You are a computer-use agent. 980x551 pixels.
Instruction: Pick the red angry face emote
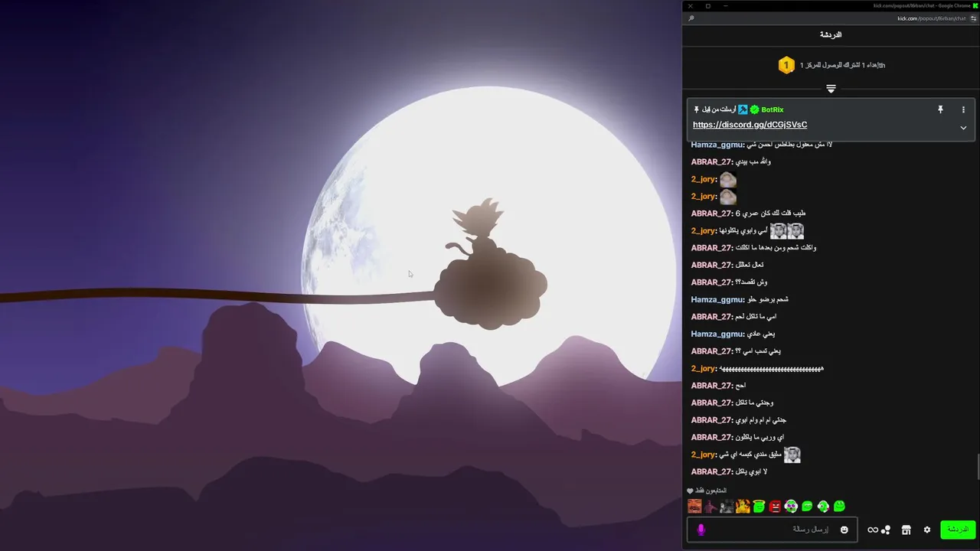click(x=775, y=506)
